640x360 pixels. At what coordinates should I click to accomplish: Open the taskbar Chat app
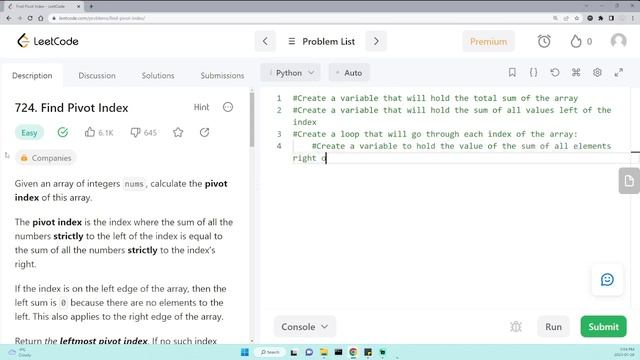point(309,352)
